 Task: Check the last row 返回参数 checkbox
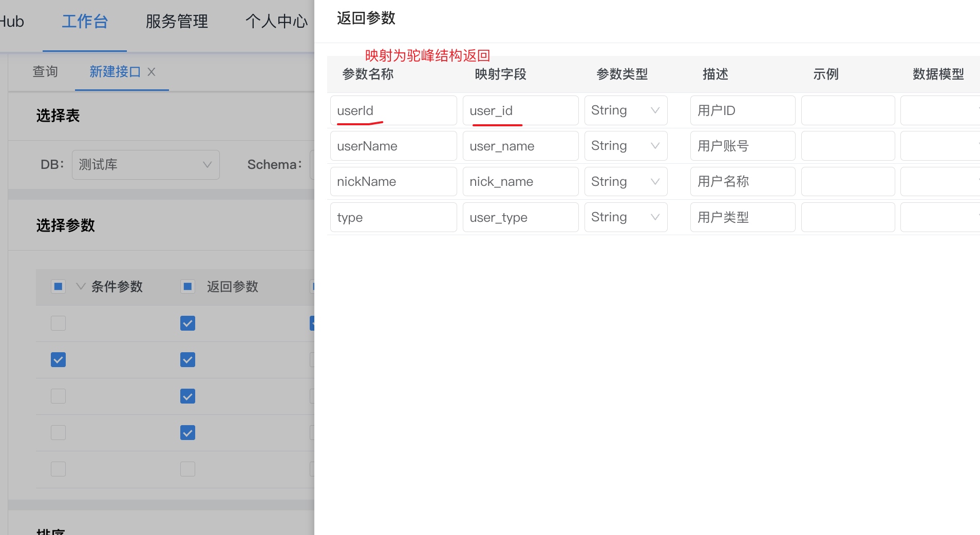[187, 469]
